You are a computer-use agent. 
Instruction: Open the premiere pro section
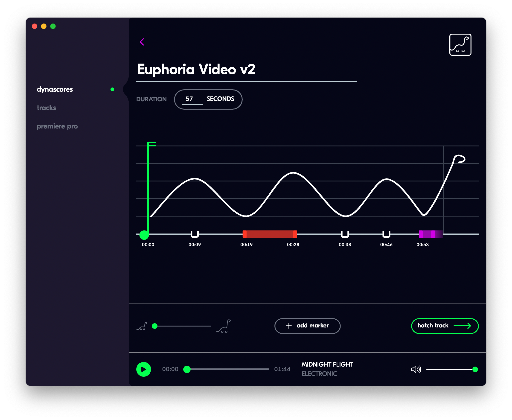click(57, 126)
